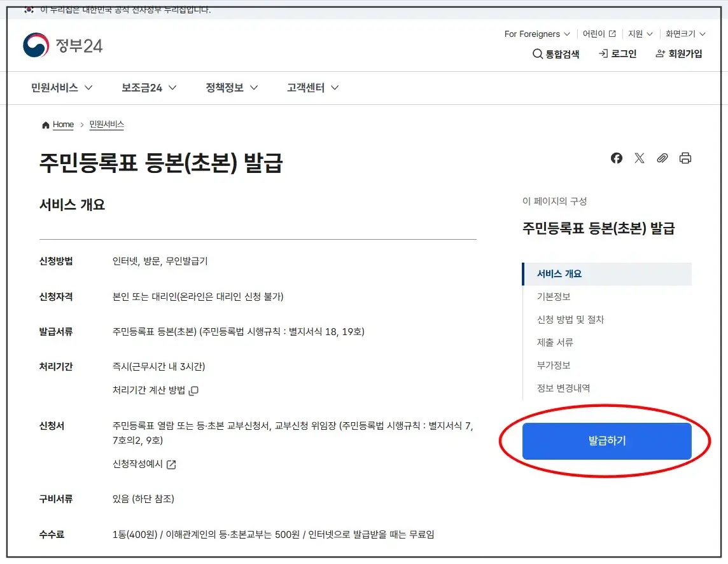Click the 회원가입 person icon
This screenshot has height=564, width=728.
[660, 54]
